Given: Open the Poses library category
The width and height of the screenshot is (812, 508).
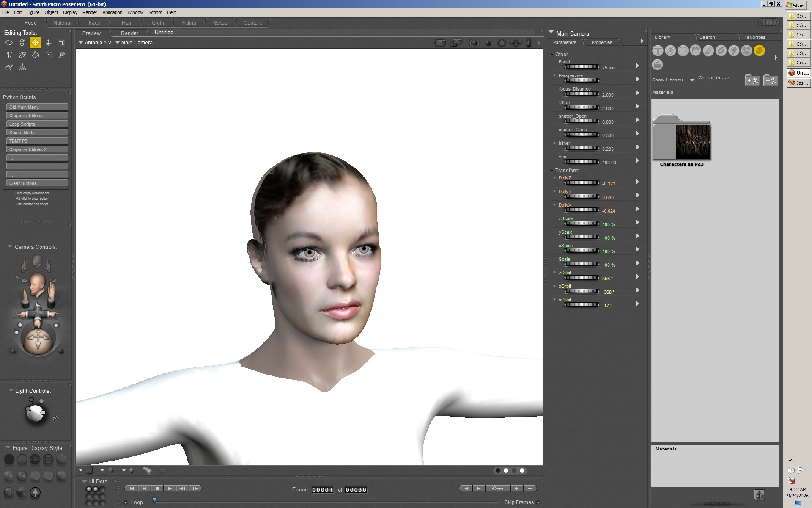Looking at the screenshot, I should pyautogui.click(x=670, y=51).
